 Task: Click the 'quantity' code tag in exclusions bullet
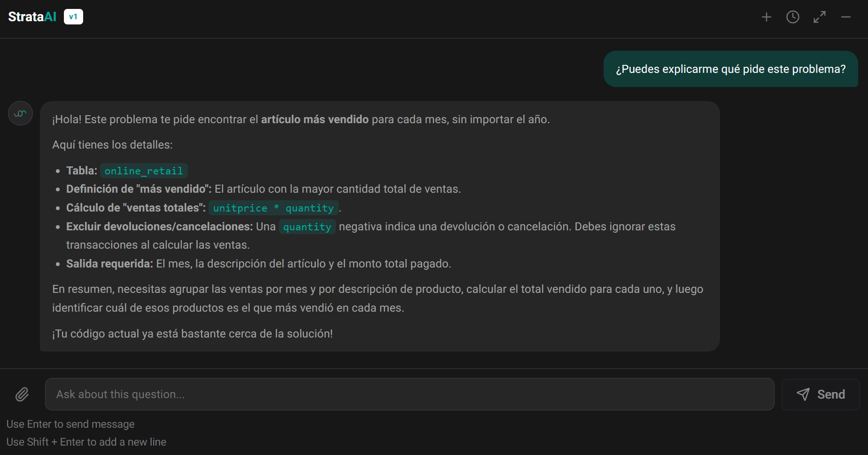click(307, 227)
